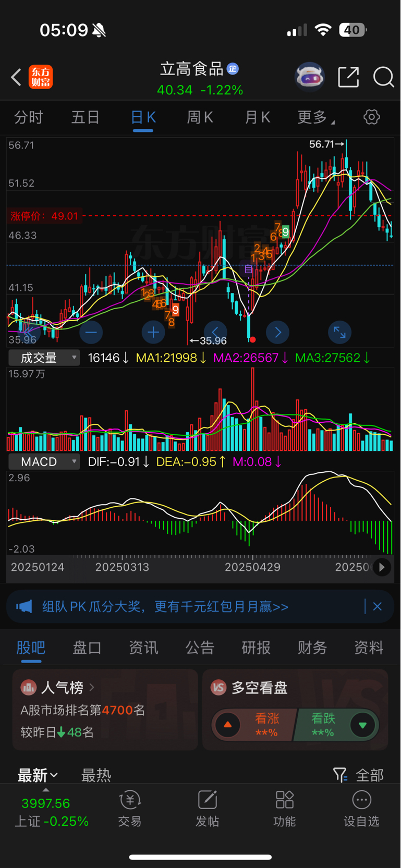This screenshot has width=401, height=868.
Task: Open the 股吧 tab
Action: [31, 647]
